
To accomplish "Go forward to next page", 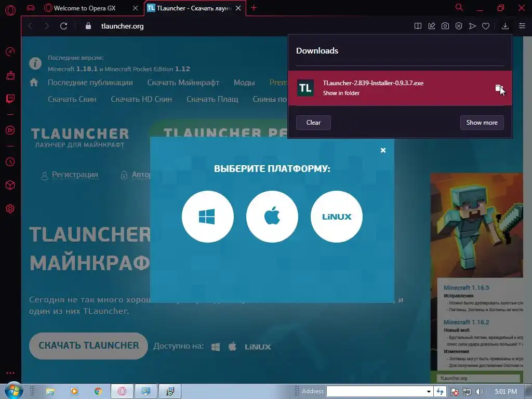I will (47, 26).
